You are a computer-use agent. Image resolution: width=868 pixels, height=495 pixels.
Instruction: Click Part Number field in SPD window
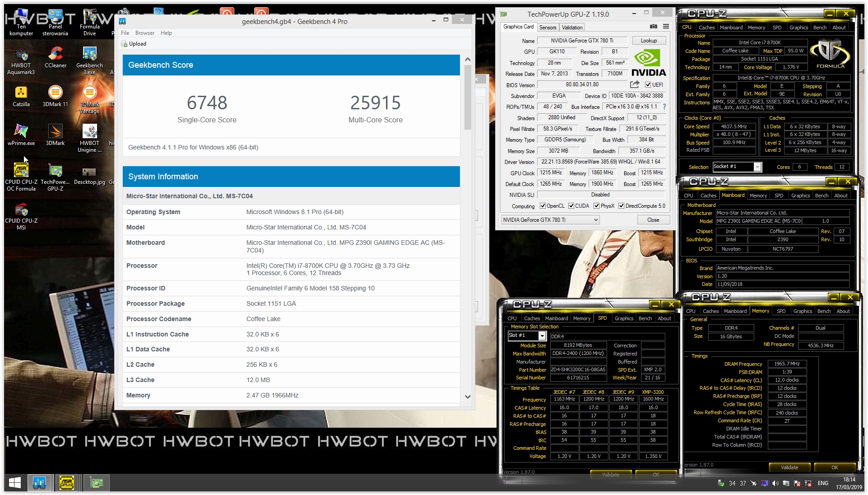578,369
